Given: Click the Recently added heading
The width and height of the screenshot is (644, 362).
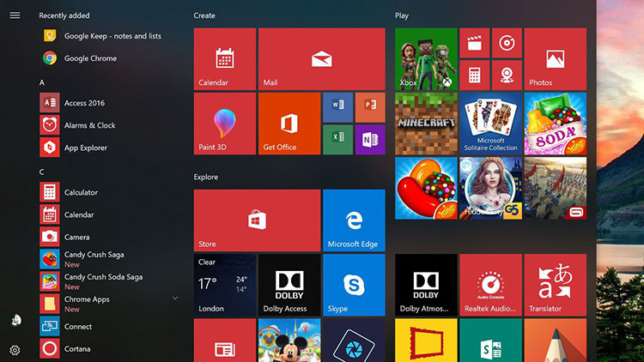Looking at the screenshot, I should [x=64, y=15].
